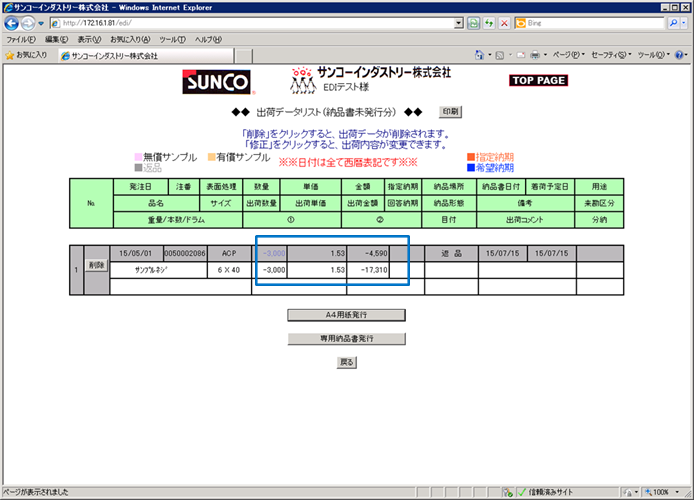
Task: Click the 戻る back button
Action: (x=346, y=362)
